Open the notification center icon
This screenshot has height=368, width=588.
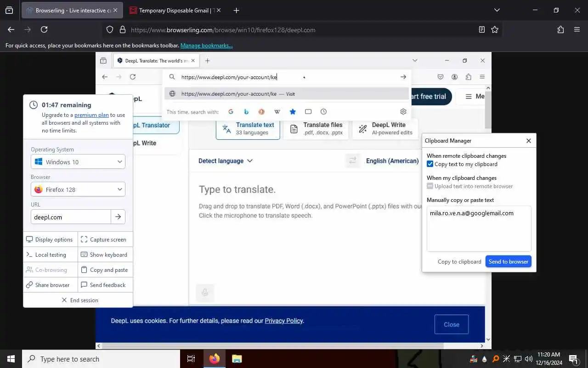573,359
